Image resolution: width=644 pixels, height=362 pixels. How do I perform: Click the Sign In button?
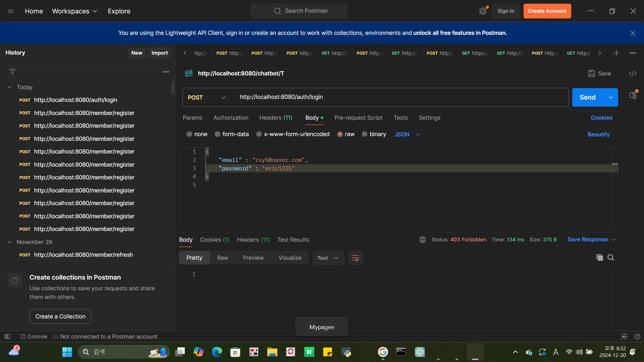click(x=506, y=11)
